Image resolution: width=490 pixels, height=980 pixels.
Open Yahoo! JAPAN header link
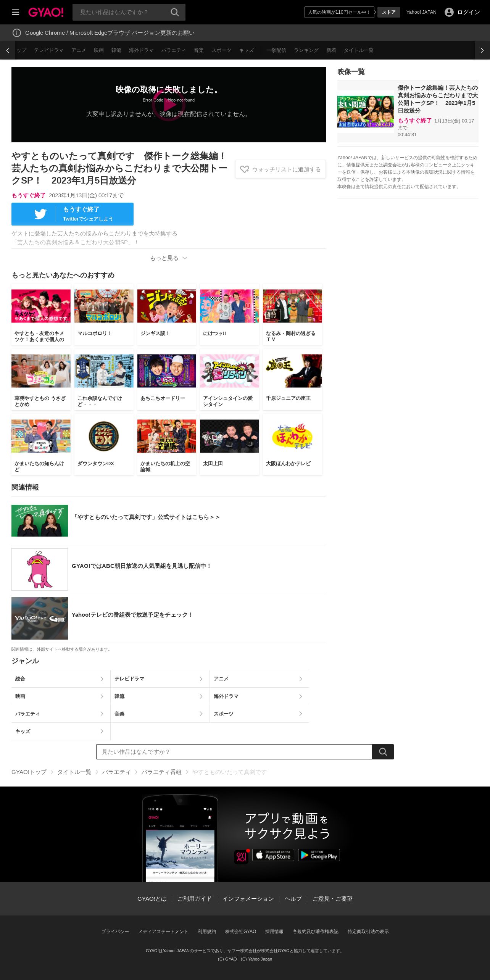tap(421, 12)
